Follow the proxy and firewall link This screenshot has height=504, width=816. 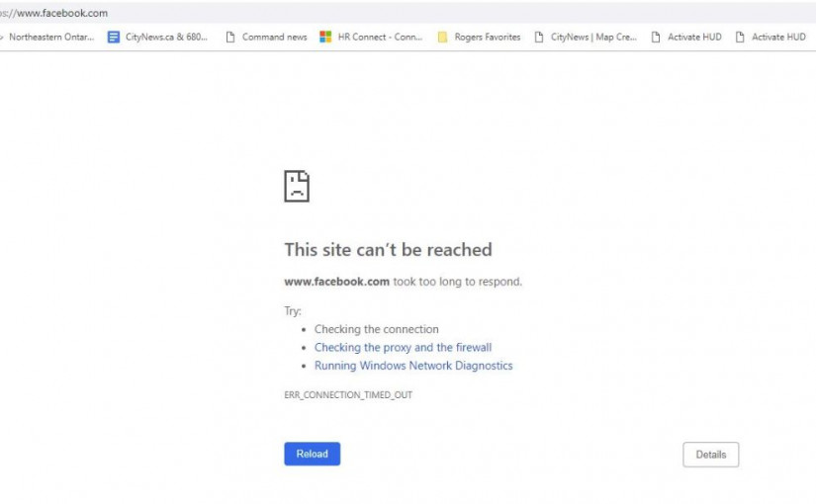pos(403,348)
